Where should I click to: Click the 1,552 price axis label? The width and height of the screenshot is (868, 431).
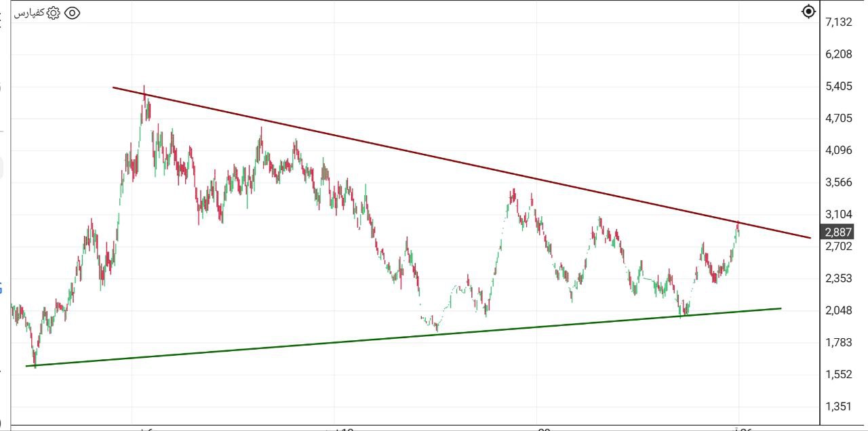(x=838, y=374)
